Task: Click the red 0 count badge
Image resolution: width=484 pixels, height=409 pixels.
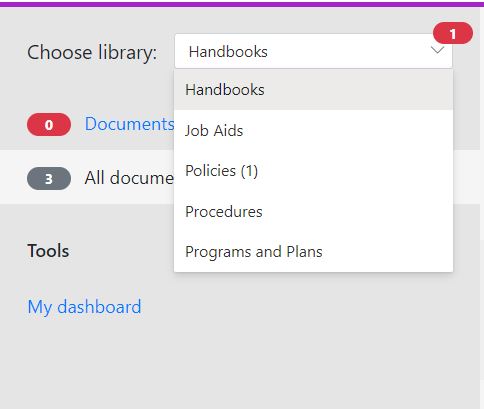Action: (49, 125)
